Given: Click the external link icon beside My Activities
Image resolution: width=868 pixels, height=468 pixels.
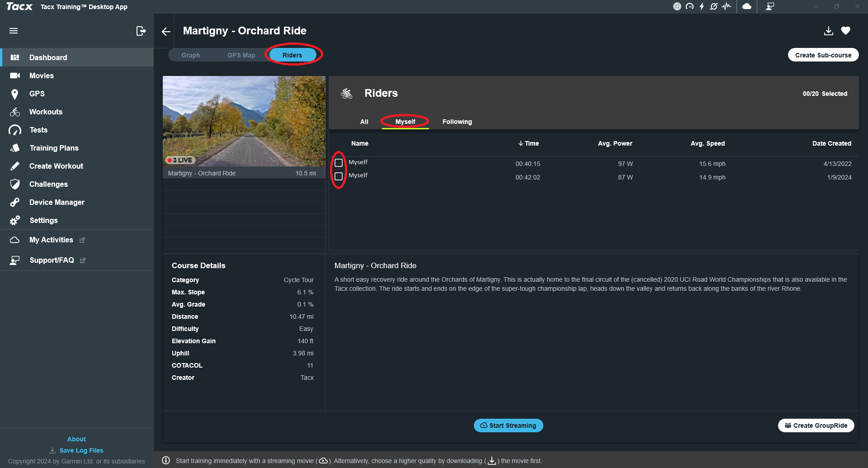Looking at the screenshot, I should [x=82, y=240].
